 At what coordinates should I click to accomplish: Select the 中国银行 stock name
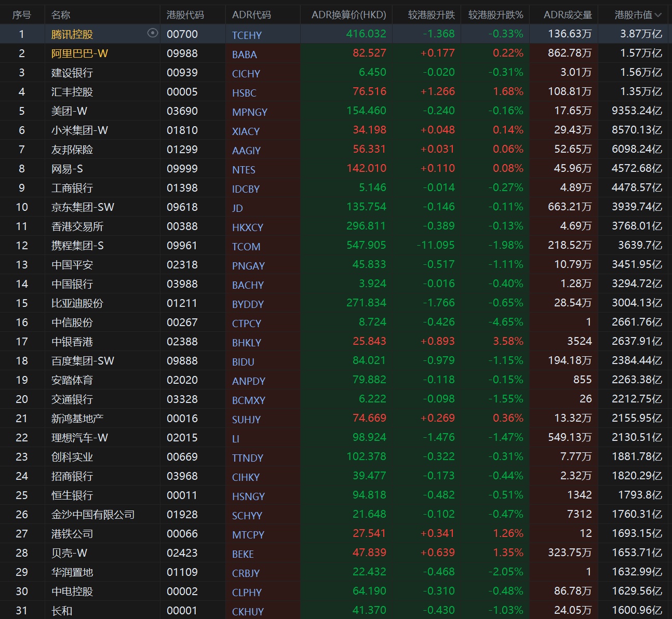click(72, 284)
